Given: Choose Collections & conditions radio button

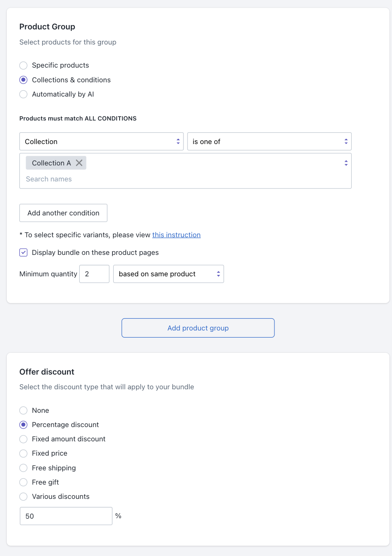Looking at the screenshot, I should [x=24, y=80].
